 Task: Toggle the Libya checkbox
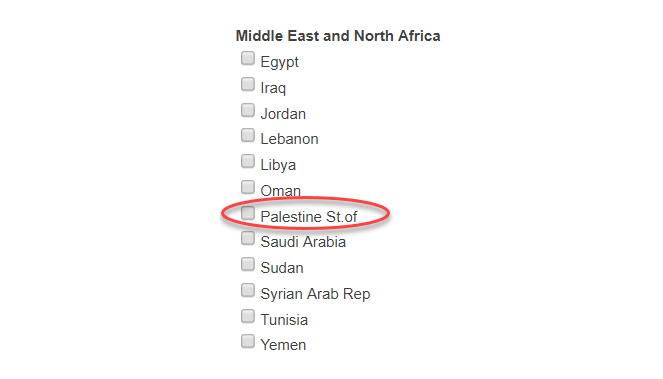(x=248, y=161)
